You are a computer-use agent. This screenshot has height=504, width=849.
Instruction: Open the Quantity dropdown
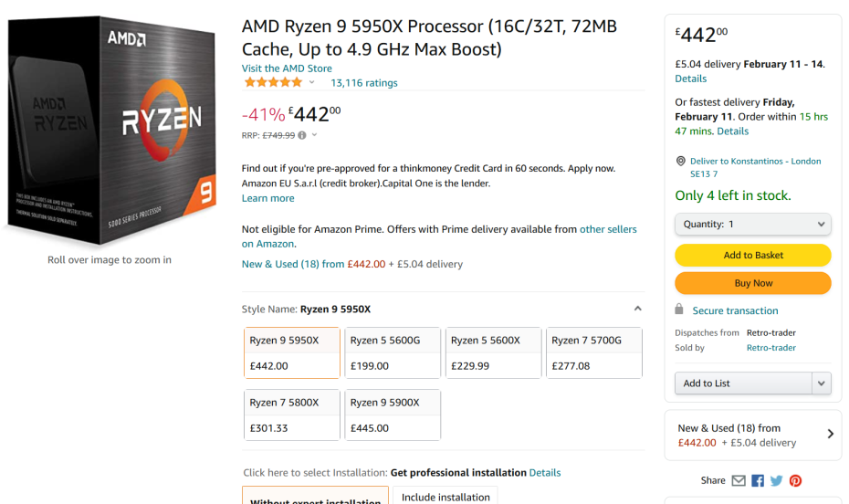click(752, 224)
